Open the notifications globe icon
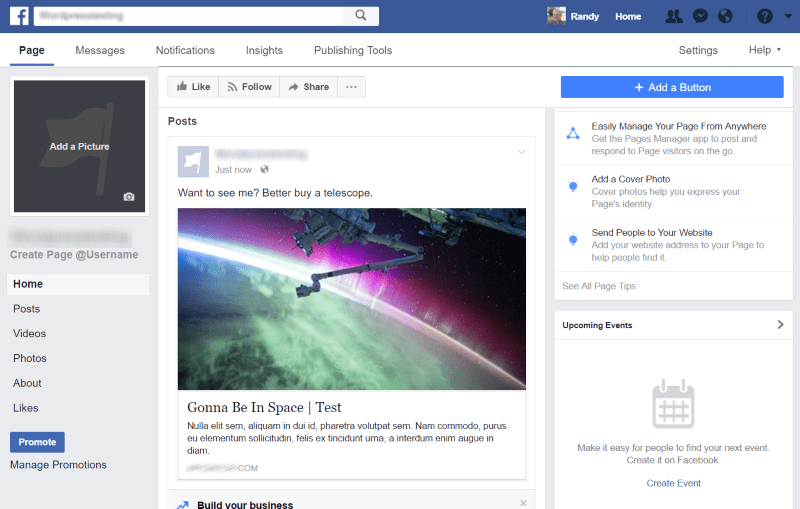 point(726,16)
